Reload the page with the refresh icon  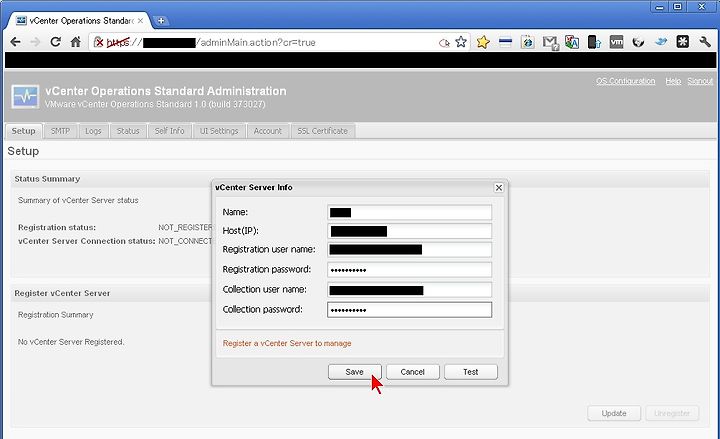click(x=56, y=42)
